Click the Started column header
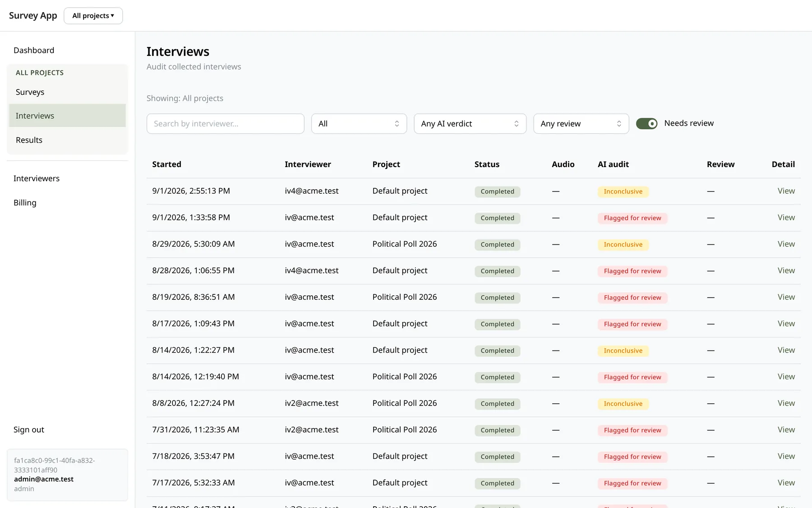 tap(166, 164)
